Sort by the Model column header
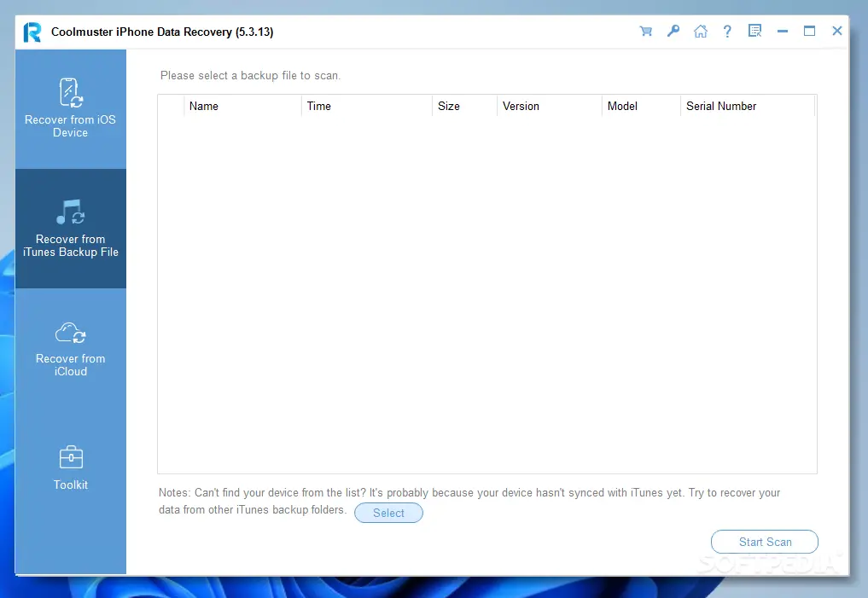 641,107
